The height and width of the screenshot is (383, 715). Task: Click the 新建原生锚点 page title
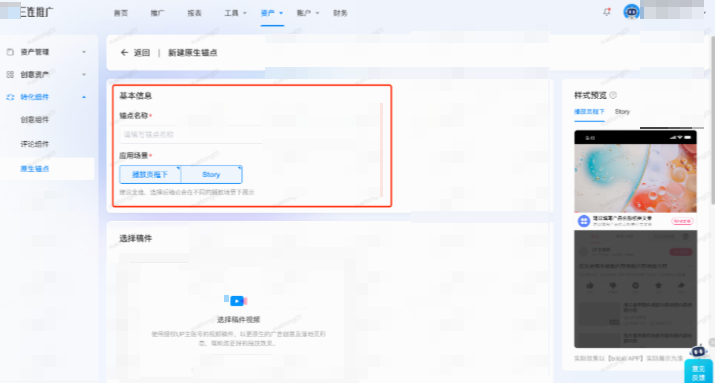pyautogui.click(x=193, y=52)
